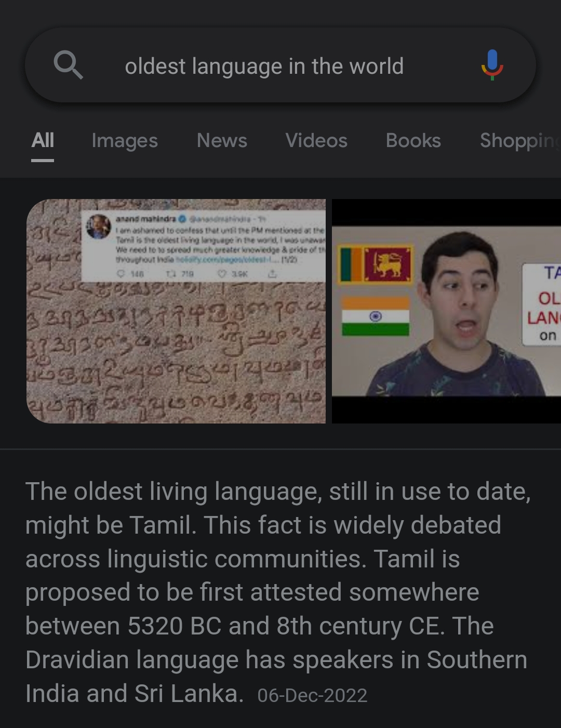This screenshot has height=728, width=561.
Task: Click the heart like icon in the tweet
Action: (223, 273)
